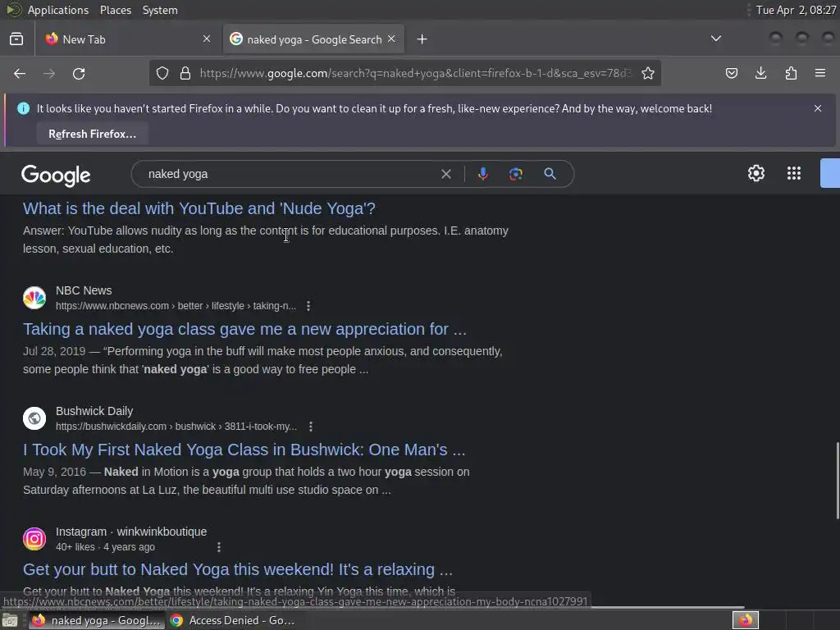
Task: Open the Places menu
Action: coord(116,10)
